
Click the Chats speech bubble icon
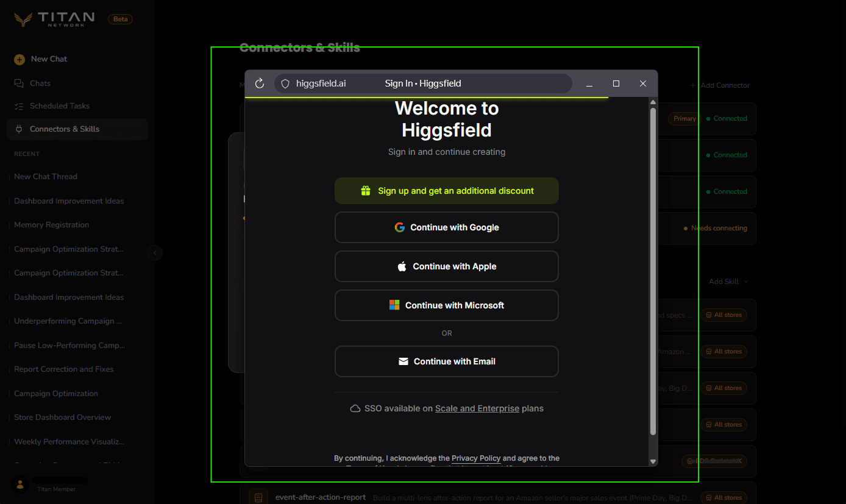(19, 83)
